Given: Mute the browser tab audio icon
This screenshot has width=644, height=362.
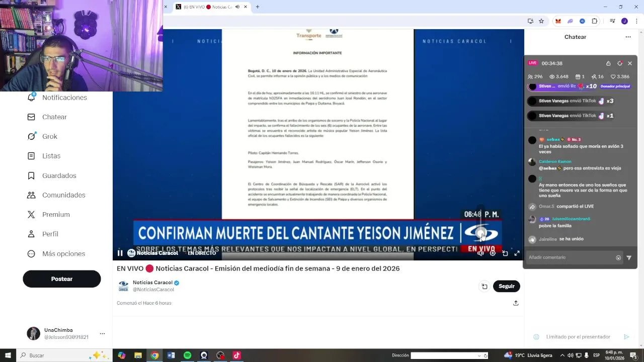Looking at the screenshot, I should tap(237, 7).
